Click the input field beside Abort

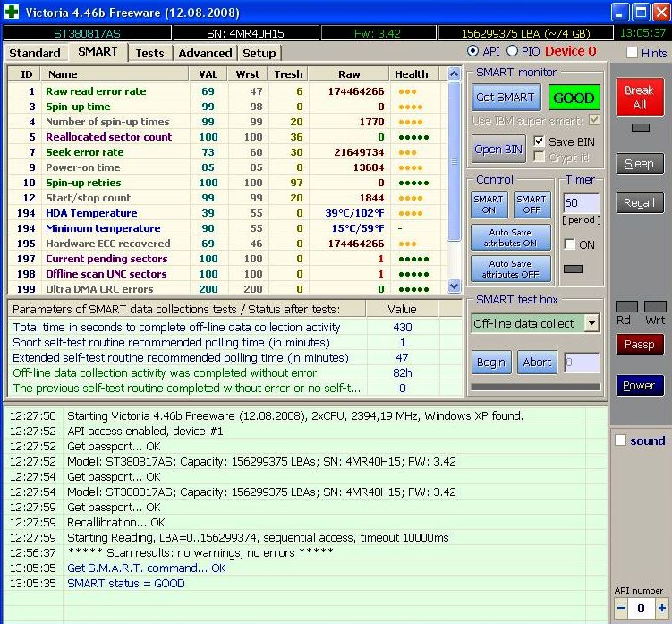click(x=582, y=363)
